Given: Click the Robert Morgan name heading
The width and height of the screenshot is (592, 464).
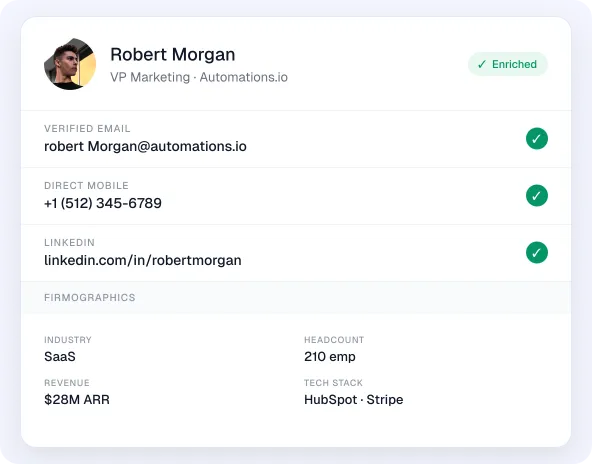Looking at the screenshot, I should (x=173, y=54).
